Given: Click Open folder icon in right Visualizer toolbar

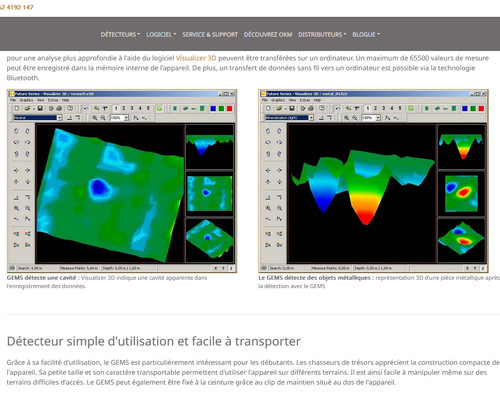Looking at the screenshot, I should (279, 108).
